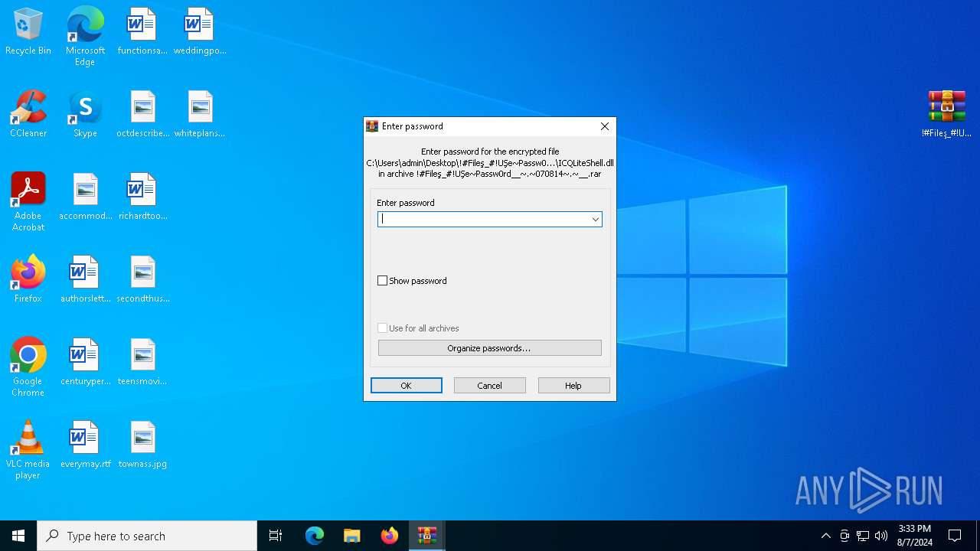Open the Firefox desktop shortcut
The width and height of the screenshot is (980, 551).
28,280
